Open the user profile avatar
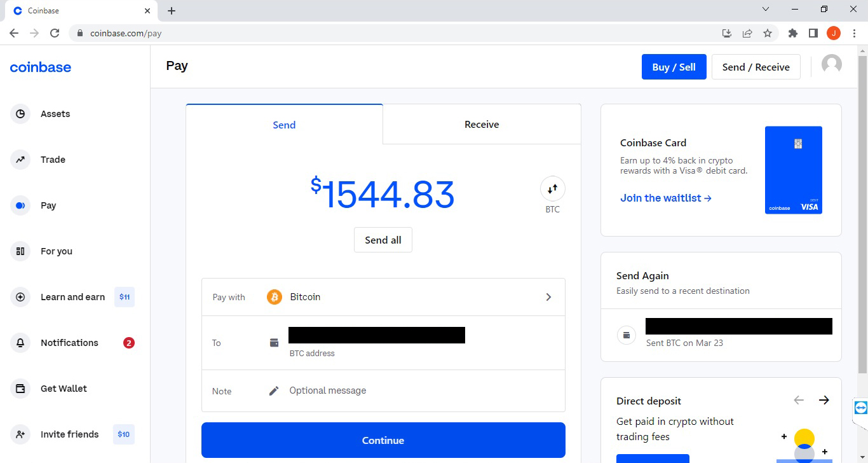This screenshot has width=868, height=463. point(832,65)
